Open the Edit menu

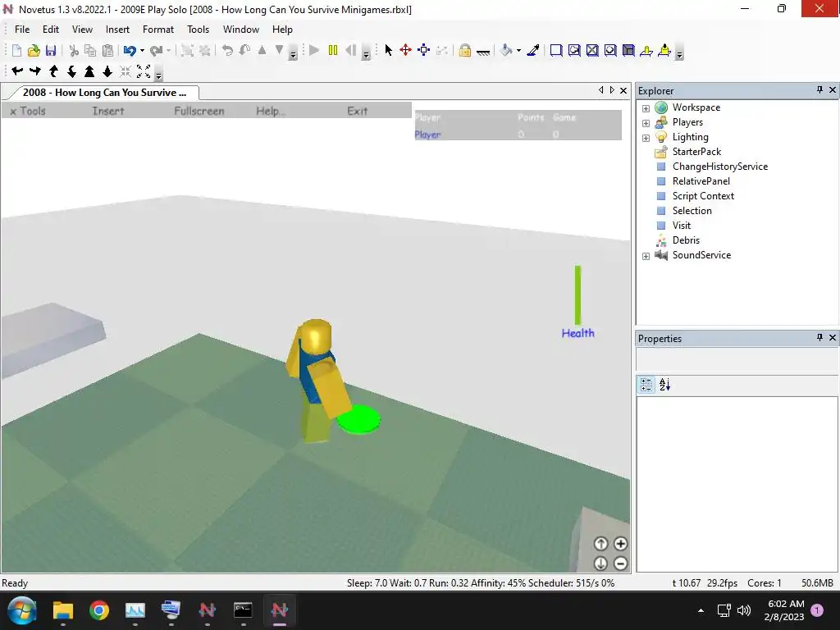point(51,30)
